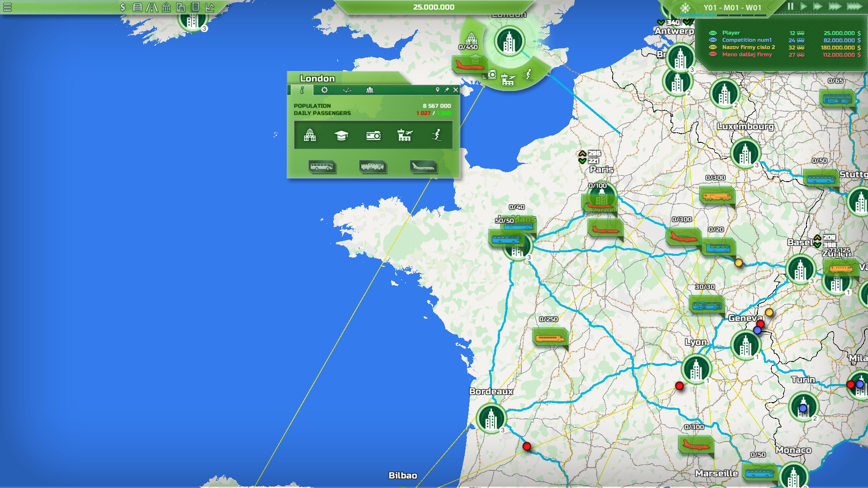Switch to the settings gear tab in London panel
Viewport: 868px width, 488px height.
[325, 90]
